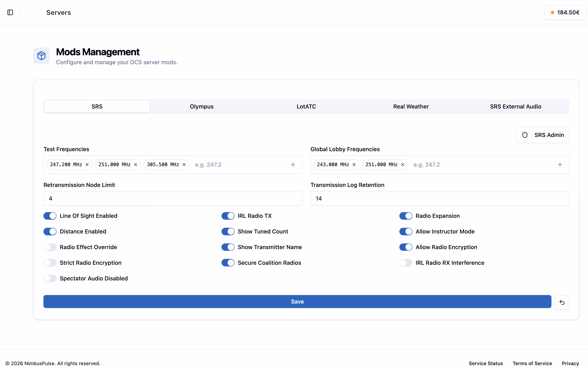Enable Strict Radio Encryption
This screenshot has width=588, height=369.
pos(50,263)
